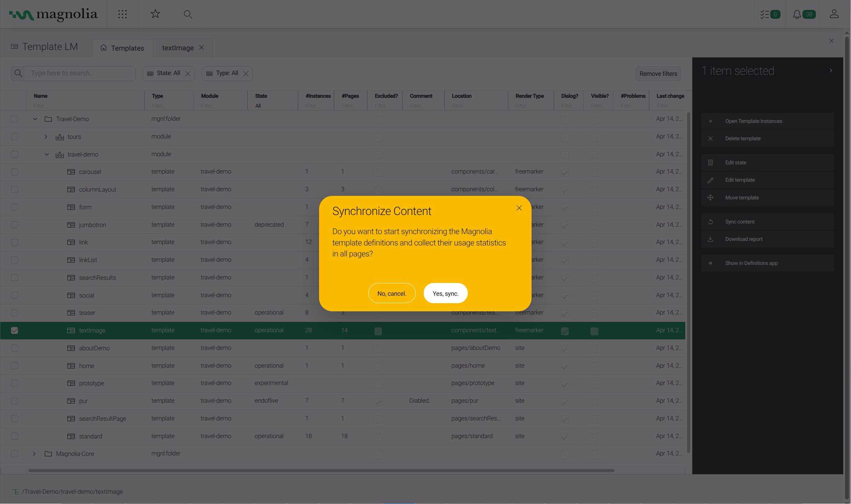851x504 pixels.
Task: Open the search magnifier in header
Action: coord(188,14)
